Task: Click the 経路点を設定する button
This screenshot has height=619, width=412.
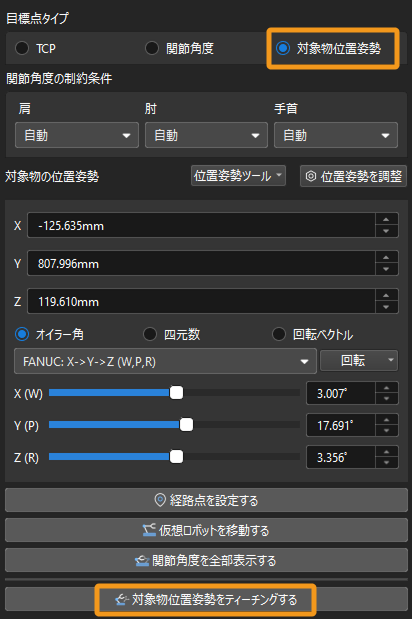Action: pos(206,500)
